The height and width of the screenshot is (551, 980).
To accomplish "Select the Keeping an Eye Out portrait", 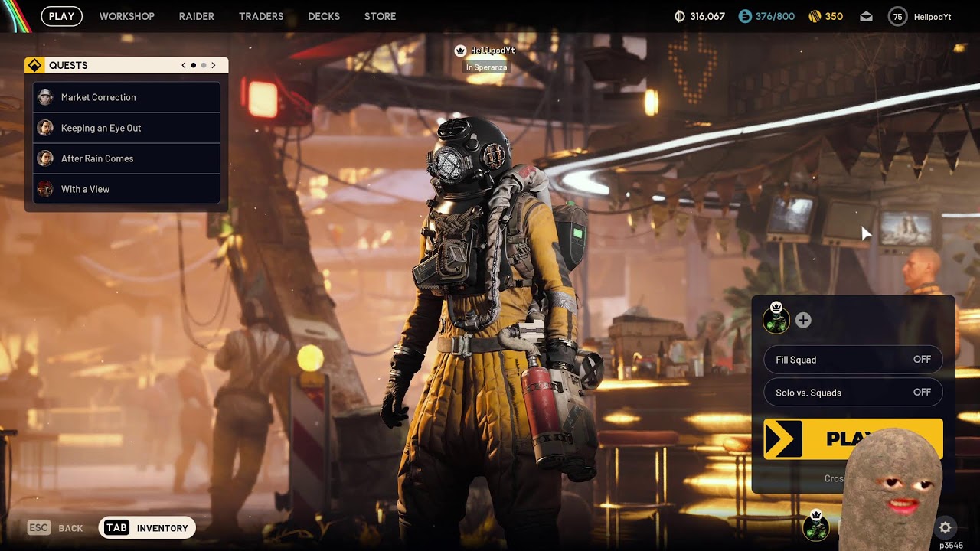I will (45, 128).
